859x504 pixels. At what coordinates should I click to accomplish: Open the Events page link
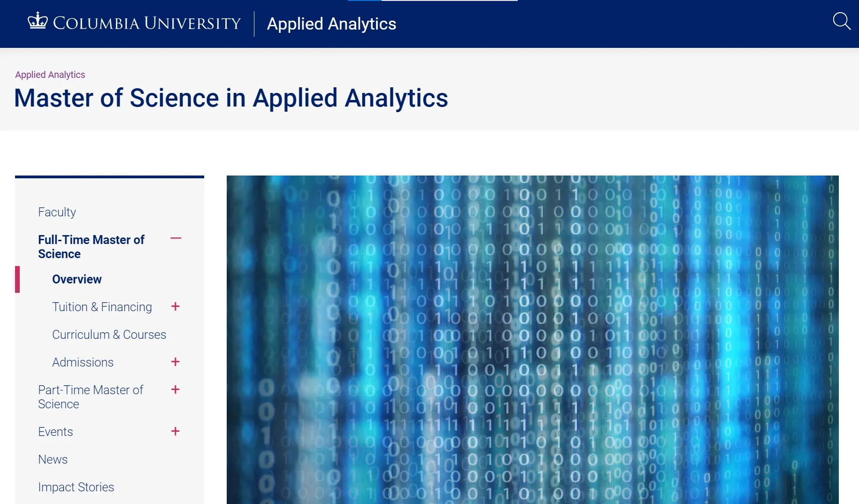[55, 432]
